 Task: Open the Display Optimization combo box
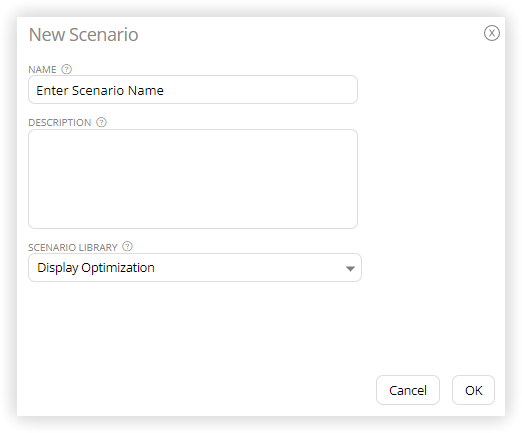click(195, 267)
